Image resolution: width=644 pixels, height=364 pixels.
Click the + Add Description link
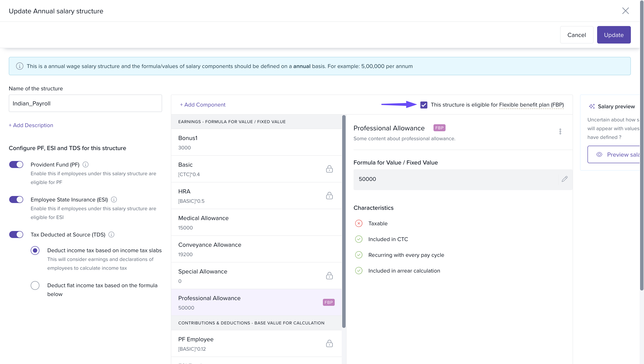coord(31,125)
